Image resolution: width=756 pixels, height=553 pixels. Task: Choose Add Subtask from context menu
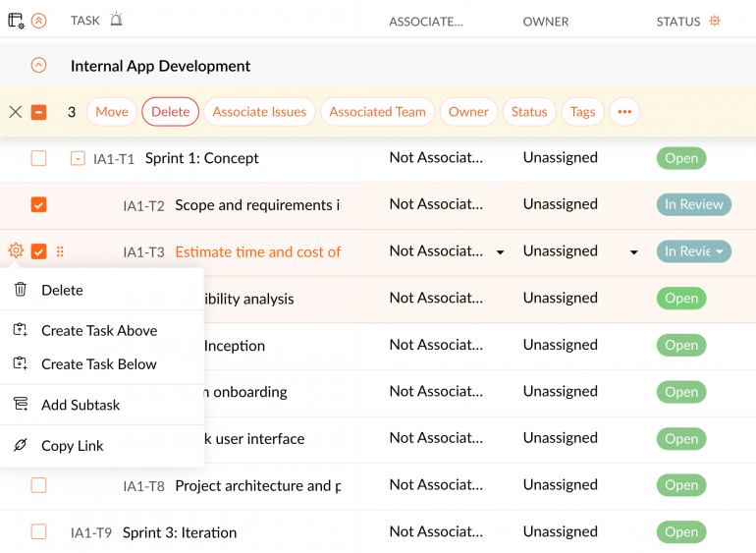pos(81,405)
